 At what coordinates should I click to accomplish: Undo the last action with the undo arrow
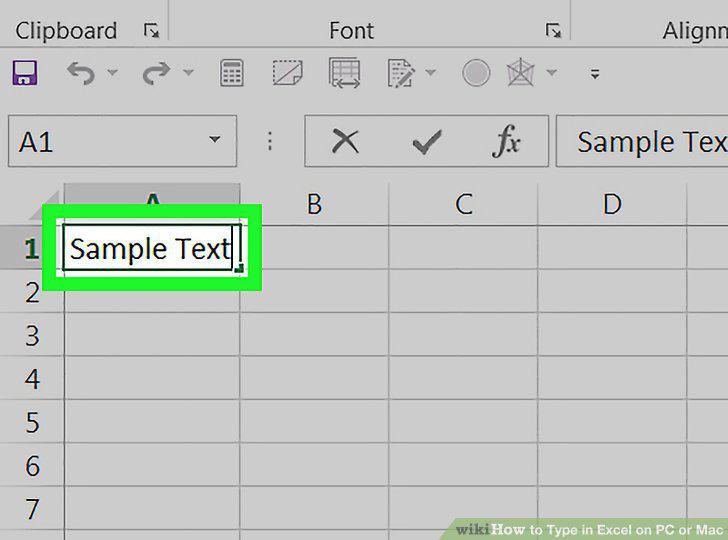pos(81,73)
